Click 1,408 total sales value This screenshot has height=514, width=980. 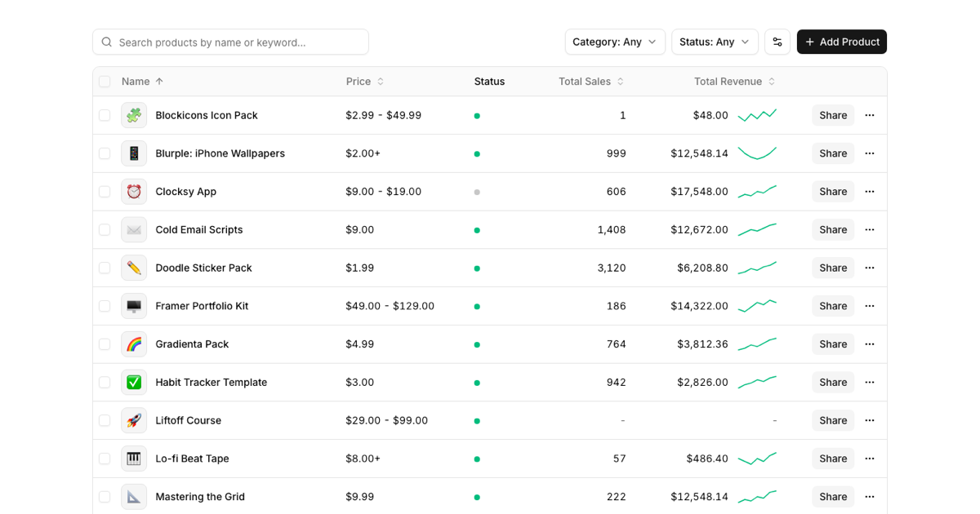click(x=612, y=229)
